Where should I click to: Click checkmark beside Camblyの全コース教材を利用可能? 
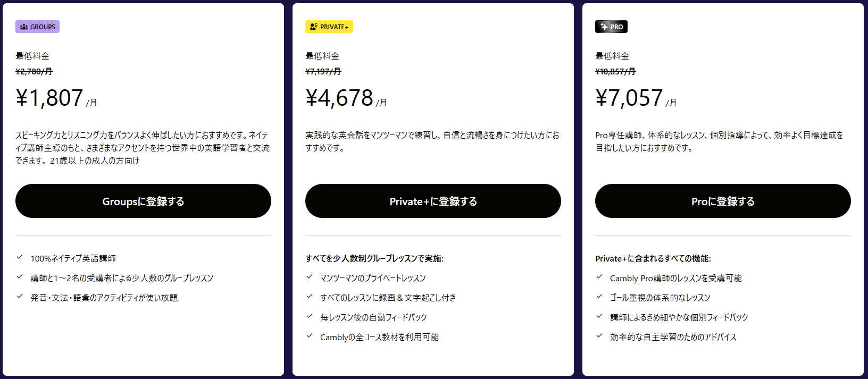click(310, 336)
